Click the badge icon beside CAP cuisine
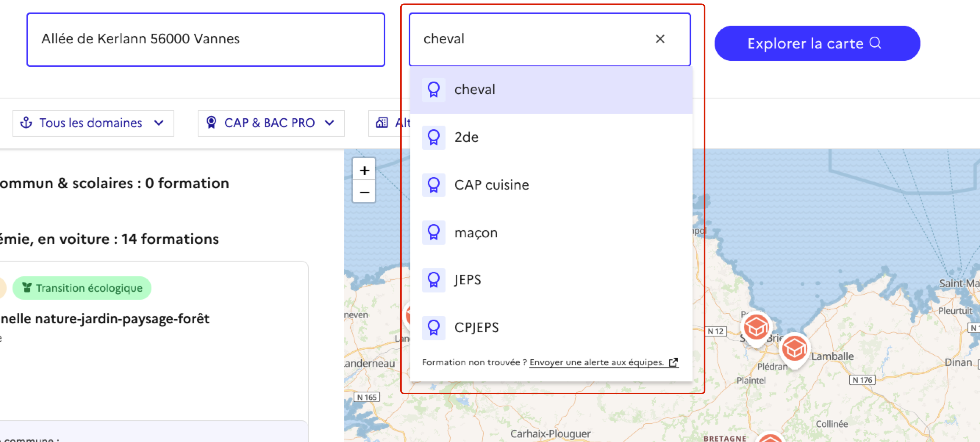The height and width of the screenshot is (442, 980). tap(434, 185)
